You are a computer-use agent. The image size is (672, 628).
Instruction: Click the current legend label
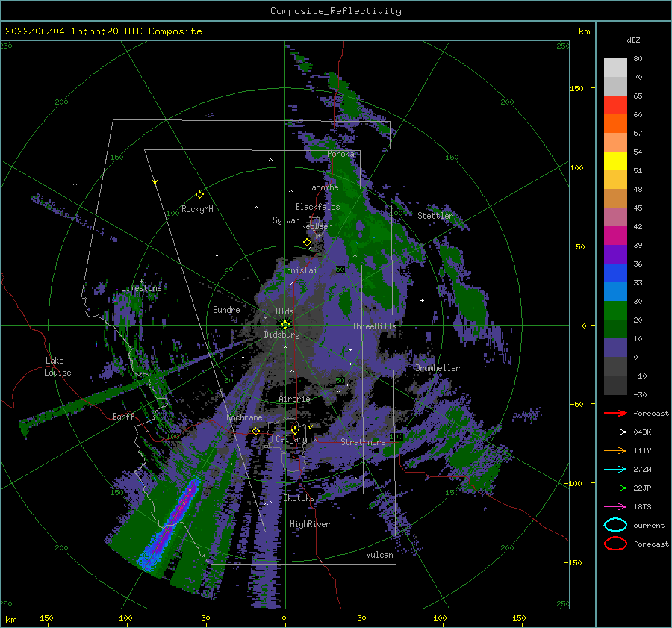pos(649,526)
